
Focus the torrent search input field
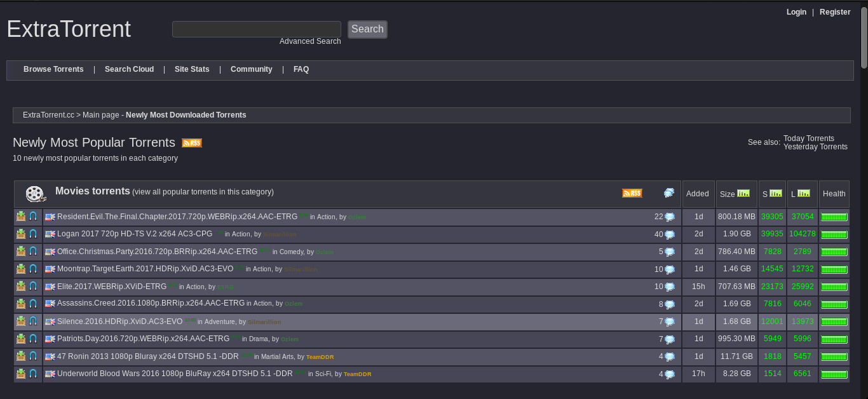256,29
